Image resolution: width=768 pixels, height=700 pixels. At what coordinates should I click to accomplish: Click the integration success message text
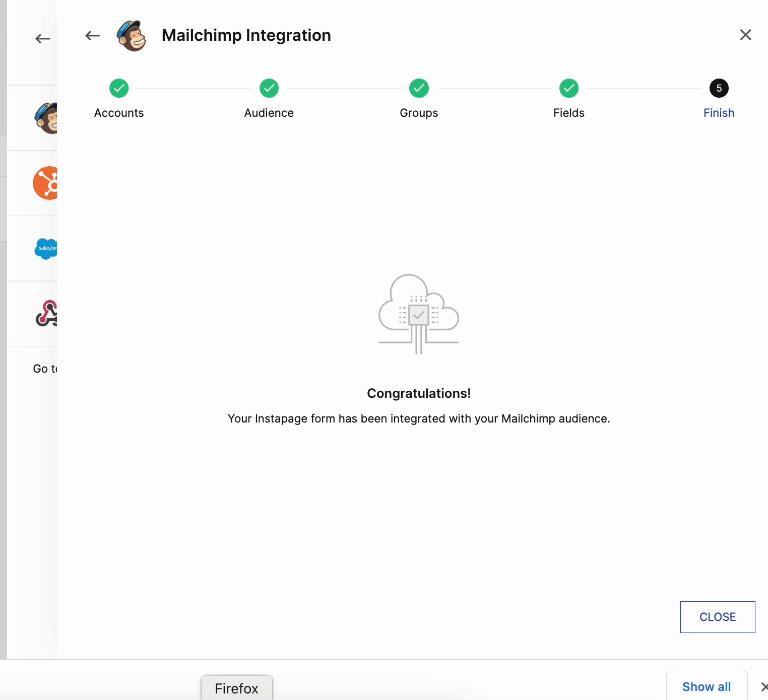coord(419,418)
